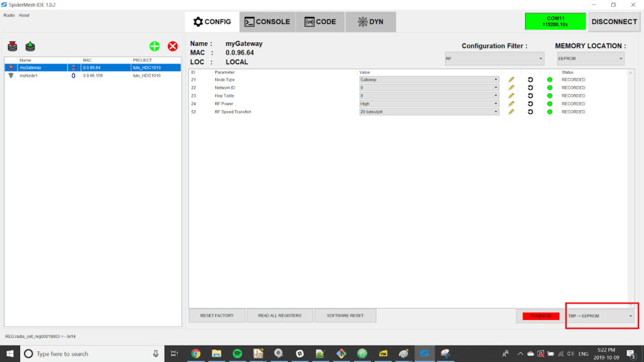Click the Node Type green status indicator
The height and width of the screenshot is (362, 644).
(x=550, y=80)
